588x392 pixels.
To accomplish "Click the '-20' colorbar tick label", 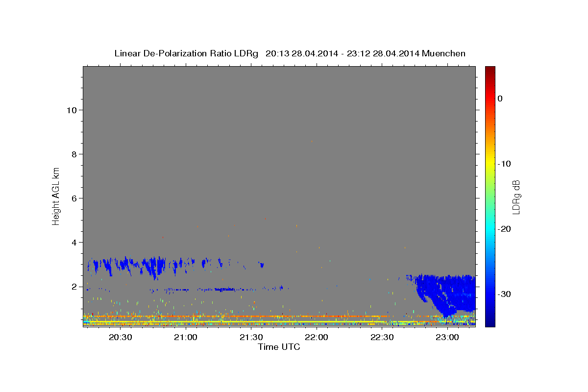I will coord(504,229).
